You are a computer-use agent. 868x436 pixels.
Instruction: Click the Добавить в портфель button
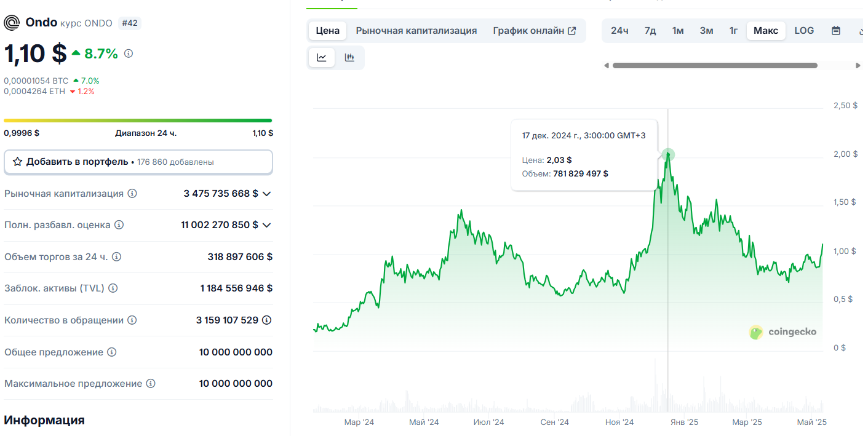click(138, 162)
